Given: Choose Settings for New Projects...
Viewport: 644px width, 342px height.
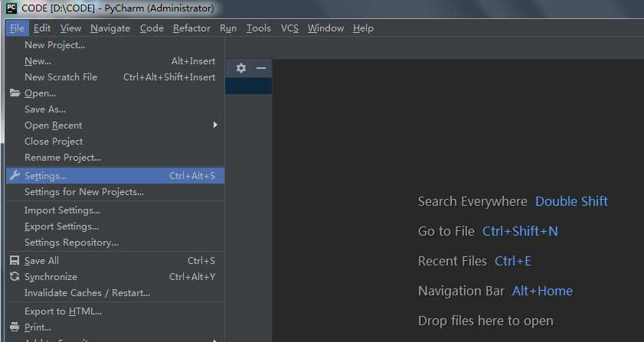Looking at the screenshot, I should point(116,192).
